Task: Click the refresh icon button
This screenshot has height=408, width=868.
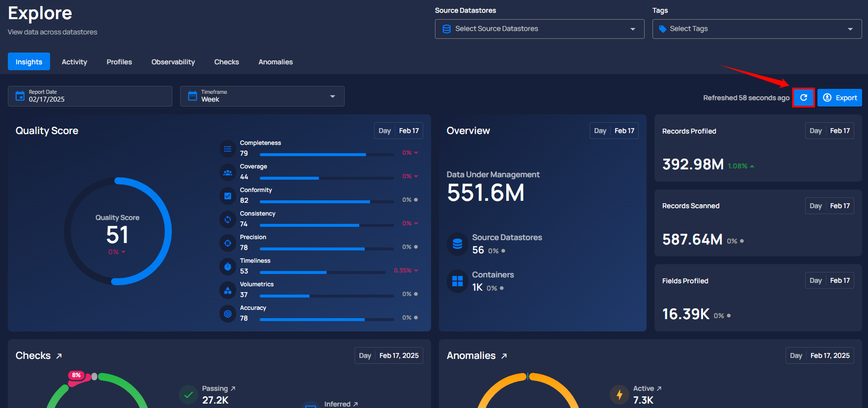Action: [x=804, y=98]
